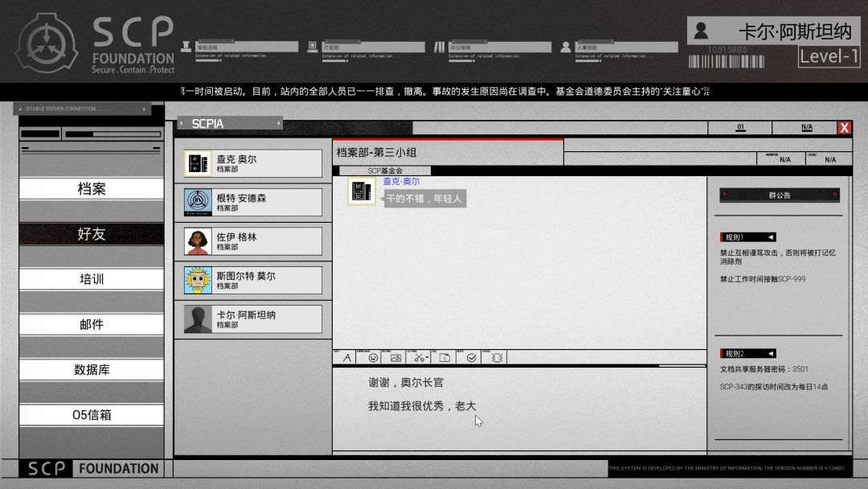Collapse the 规则1 section arrow
Screen dimensions: 868x489
coord(770,237)
